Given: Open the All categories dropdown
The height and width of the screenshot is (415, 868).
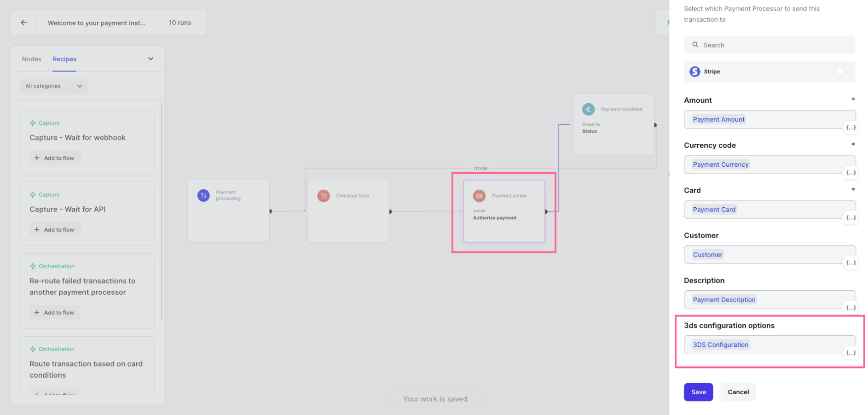Looking at the screenshot, I should [x=54, y=86].
